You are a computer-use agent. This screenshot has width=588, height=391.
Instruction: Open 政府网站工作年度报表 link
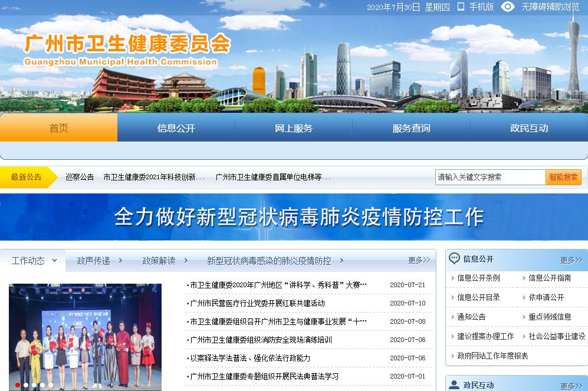point(492,356)
